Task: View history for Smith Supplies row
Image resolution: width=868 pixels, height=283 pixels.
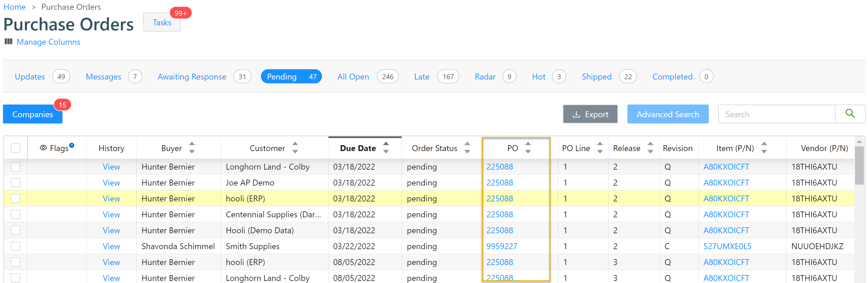Action: click(111, 246)
